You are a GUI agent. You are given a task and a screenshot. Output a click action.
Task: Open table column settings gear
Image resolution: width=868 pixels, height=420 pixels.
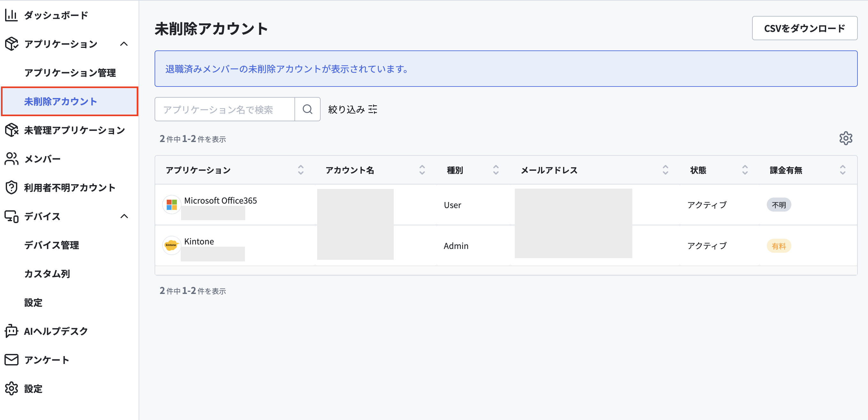point(846,139)
